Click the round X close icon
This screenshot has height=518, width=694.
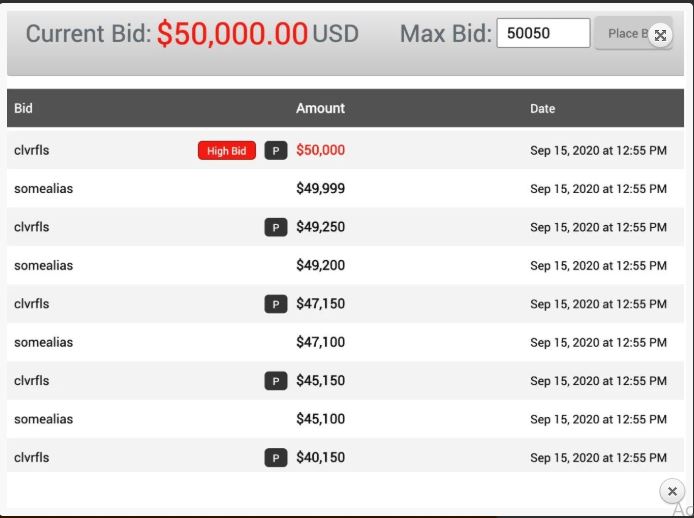pyautogui.click(x=672, y=491)
